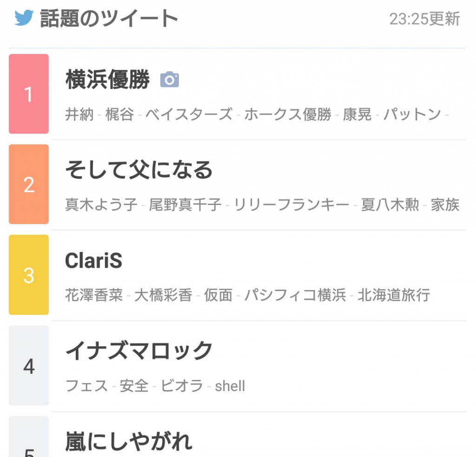Screen dimensions: 476x457
Task: Select the ClariS trending topic
Action: (x=93, y=261)
